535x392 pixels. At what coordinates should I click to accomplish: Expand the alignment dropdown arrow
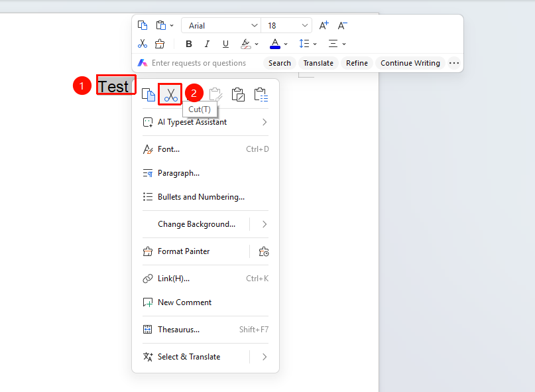[344, 44]
